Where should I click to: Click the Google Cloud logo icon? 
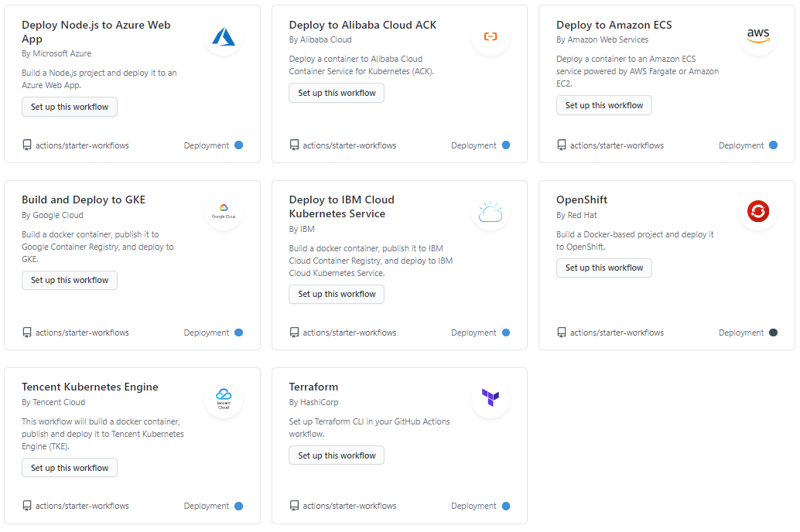pyautogui.click(x=224, y=211)
